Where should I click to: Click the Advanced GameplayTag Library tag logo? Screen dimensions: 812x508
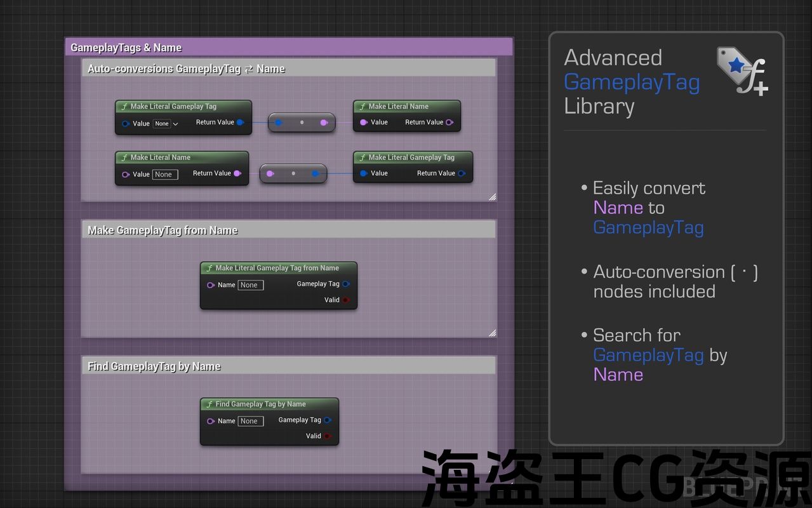click(x=742, y=70)
